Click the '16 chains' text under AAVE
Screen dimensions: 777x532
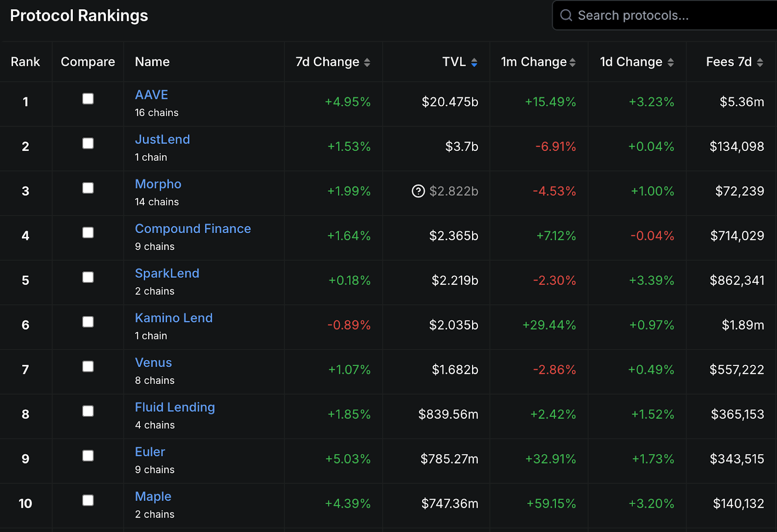157,113
